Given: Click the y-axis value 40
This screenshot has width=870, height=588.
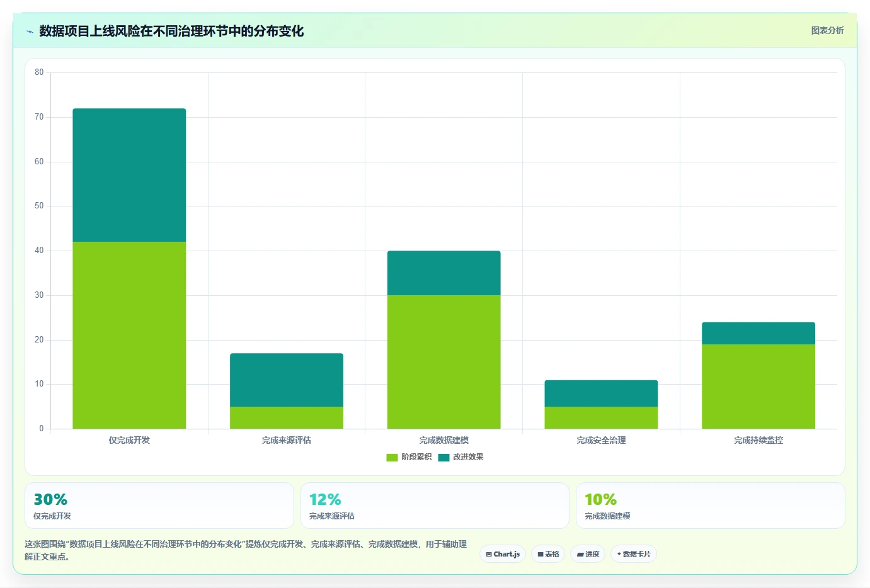Looking at the screenshot, I should point(39,251).
